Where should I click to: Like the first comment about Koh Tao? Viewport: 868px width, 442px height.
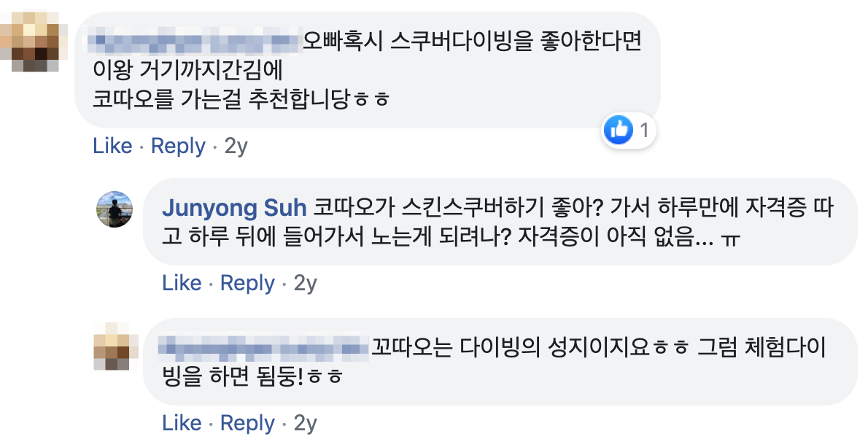coord(113,146)
